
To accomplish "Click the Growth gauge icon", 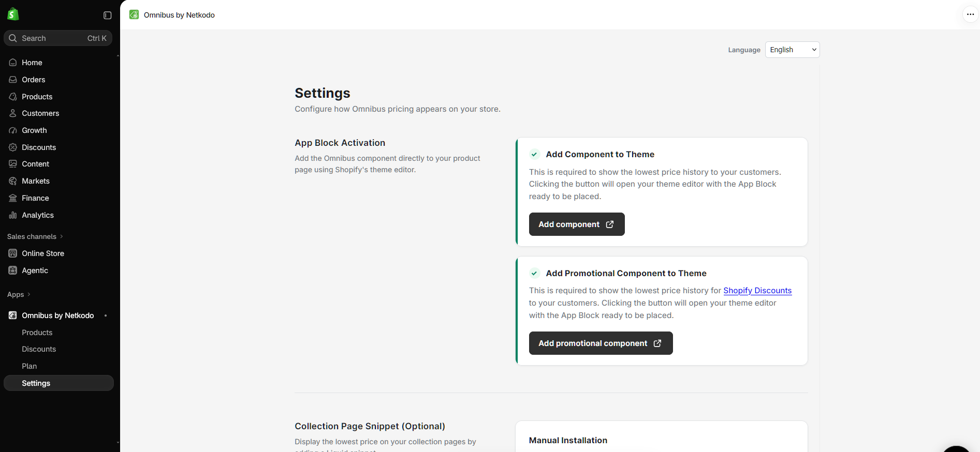I will 13,130.
